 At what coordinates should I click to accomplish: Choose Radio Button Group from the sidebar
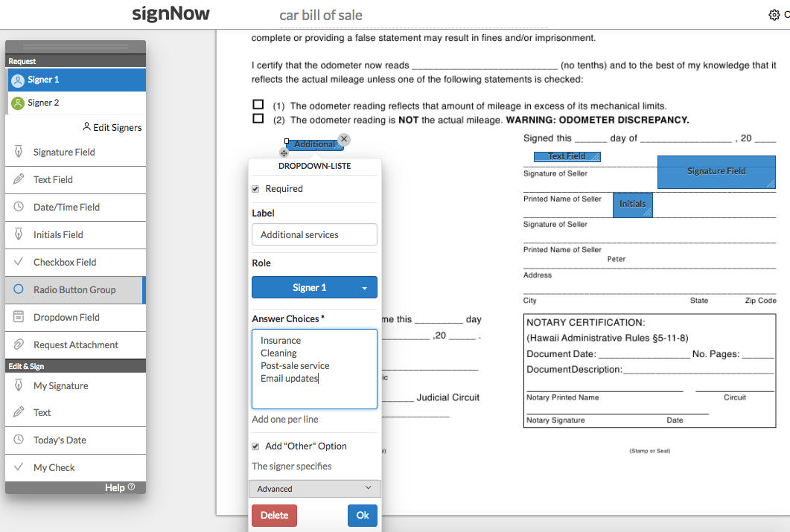click(x=75, y=290)
